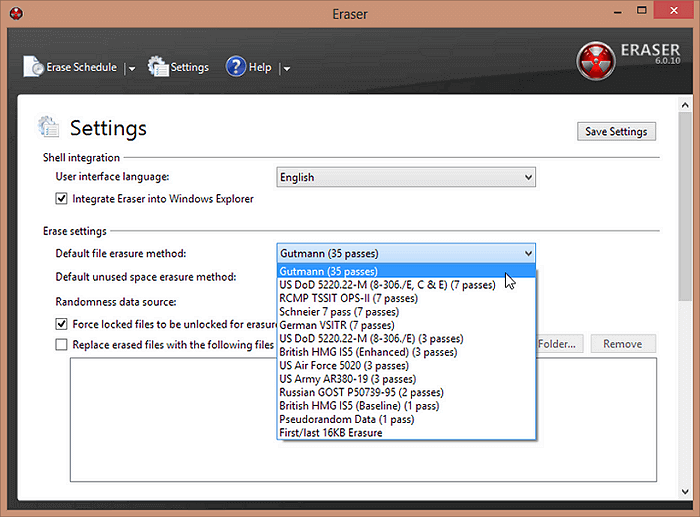700x517 pixels.
Task: Open the User interface language dropdown
Action: coord(406,177)
